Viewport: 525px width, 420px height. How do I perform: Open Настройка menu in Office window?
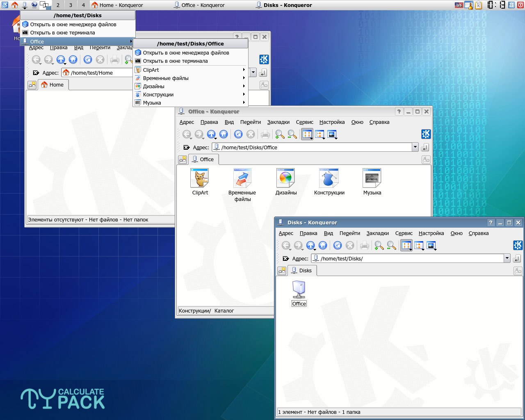pos(332,122)
